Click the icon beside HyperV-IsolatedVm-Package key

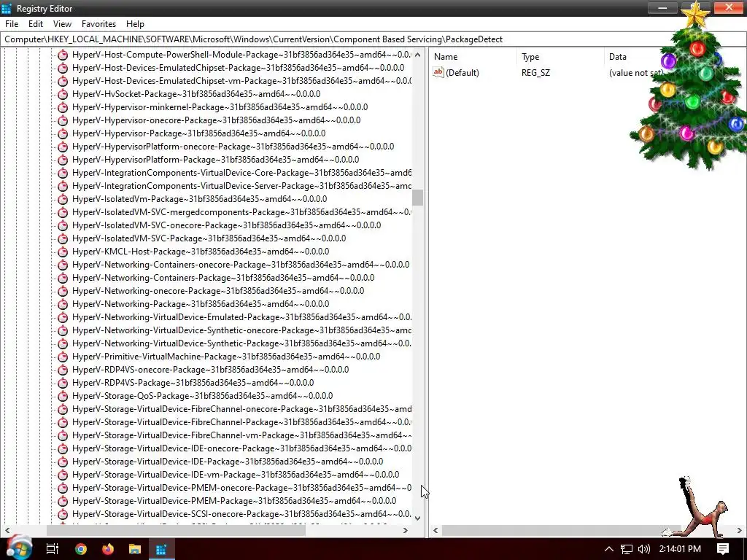click(x=63, y=199)
